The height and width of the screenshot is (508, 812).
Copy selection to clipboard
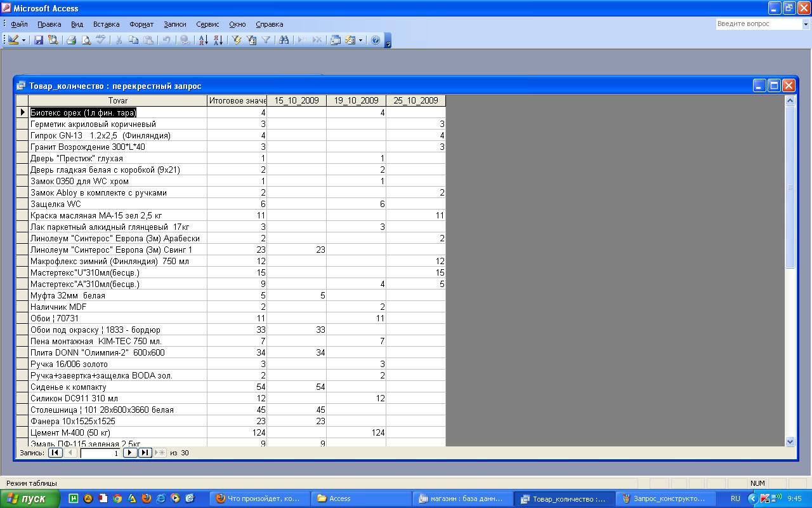(133, 40)
